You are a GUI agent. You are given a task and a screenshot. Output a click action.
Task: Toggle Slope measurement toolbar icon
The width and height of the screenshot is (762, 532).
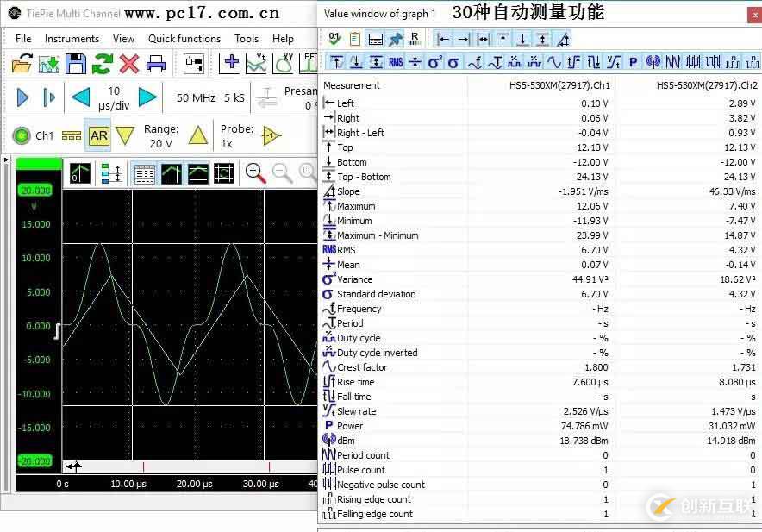tap(563, 39)
